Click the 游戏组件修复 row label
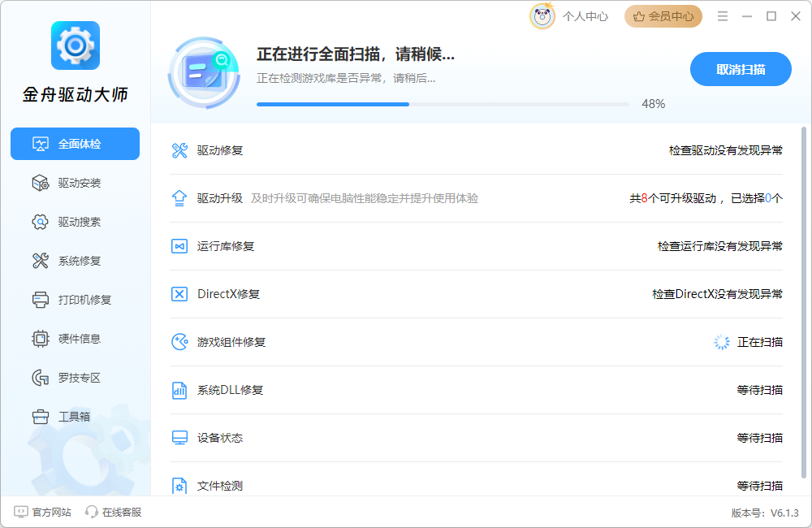 pos(231,342)
